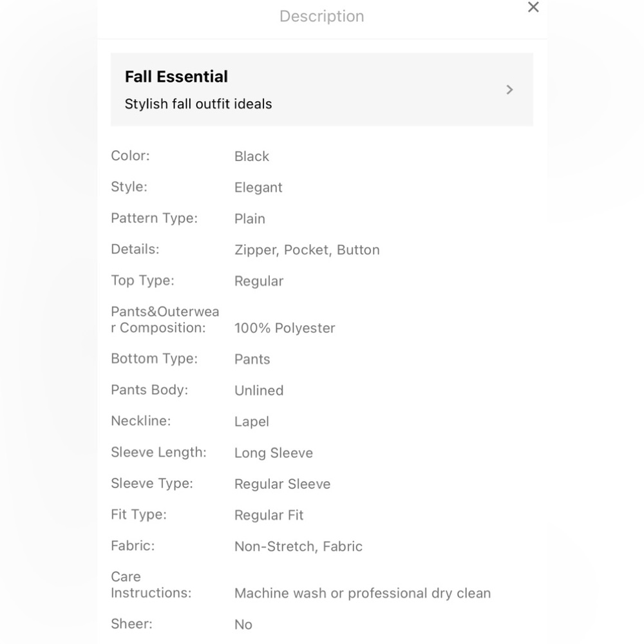Click the Details value Zipper, Pocket, Button
The image size is (644, 644).
point(307,250)
